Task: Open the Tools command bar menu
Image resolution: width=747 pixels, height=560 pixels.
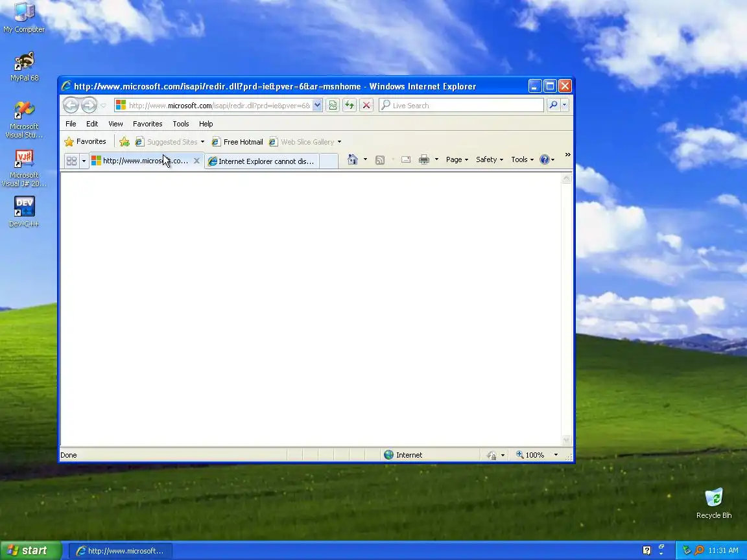Action: [x=522, y=159]
